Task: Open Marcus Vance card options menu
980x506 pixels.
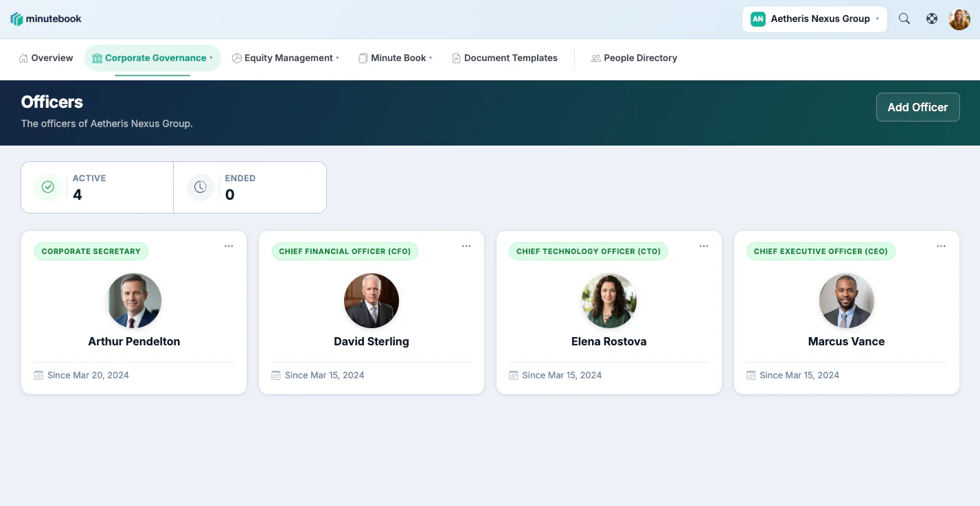Action: click(x=942, y=246)
